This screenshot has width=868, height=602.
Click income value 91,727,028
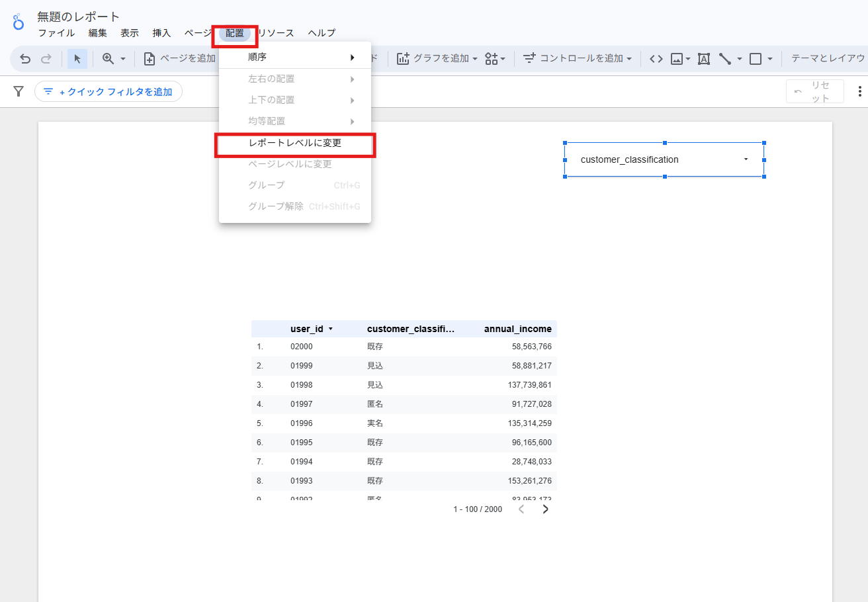coord(532,404)
